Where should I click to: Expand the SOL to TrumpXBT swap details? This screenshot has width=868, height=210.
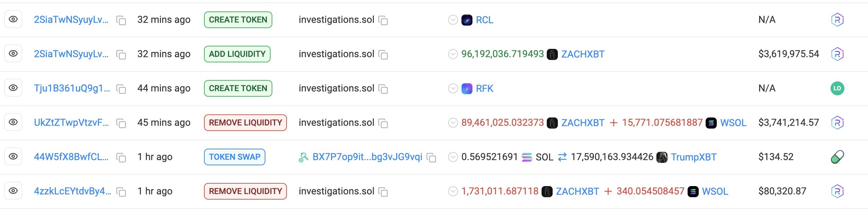click(x=453, y=157)
